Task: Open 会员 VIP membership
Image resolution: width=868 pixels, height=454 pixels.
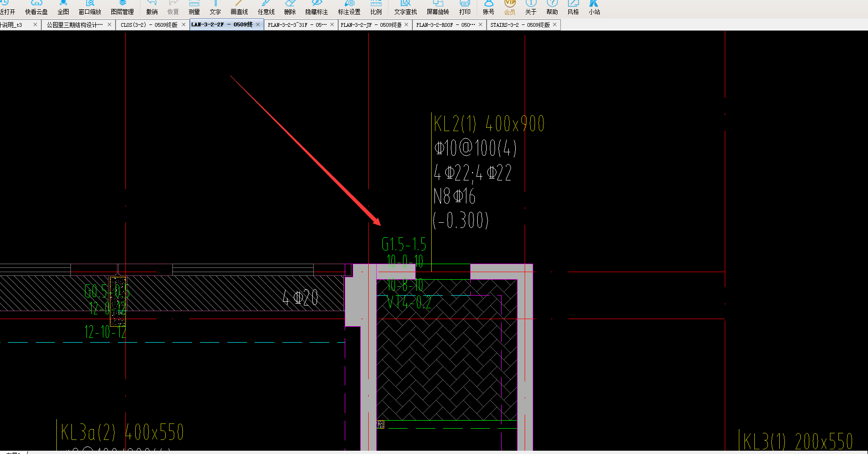Action: tap(510, 8)
